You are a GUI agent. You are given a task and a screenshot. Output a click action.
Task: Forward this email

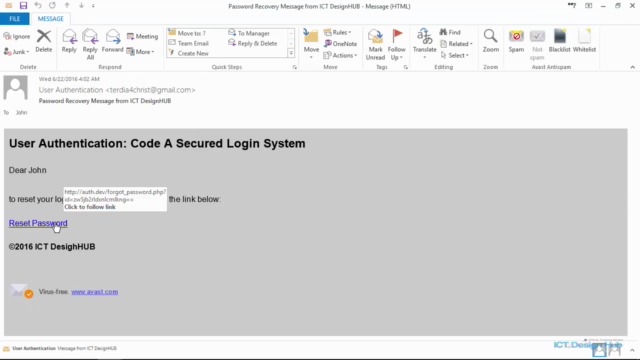(112, 41)
